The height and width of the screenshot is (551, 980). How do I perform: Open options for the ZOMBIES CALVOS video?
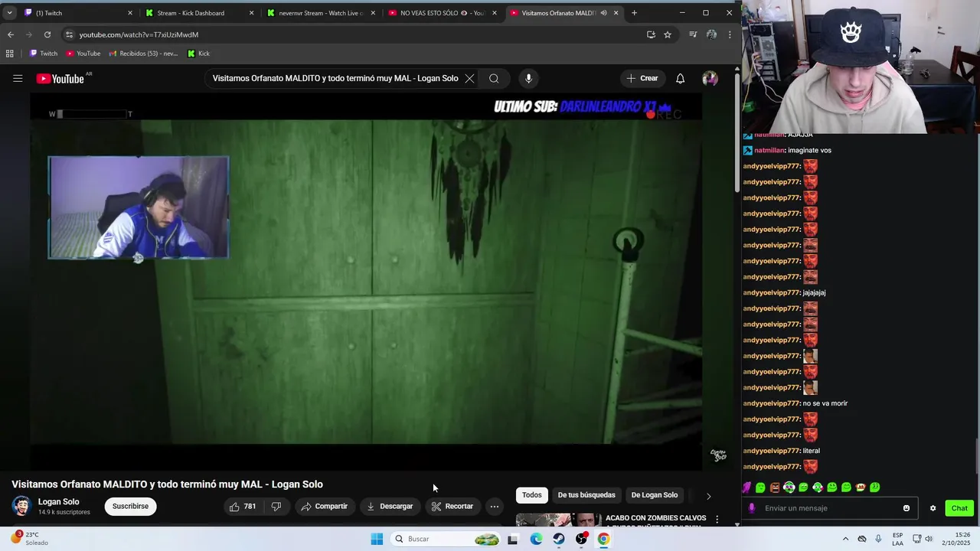coord(717,520)
